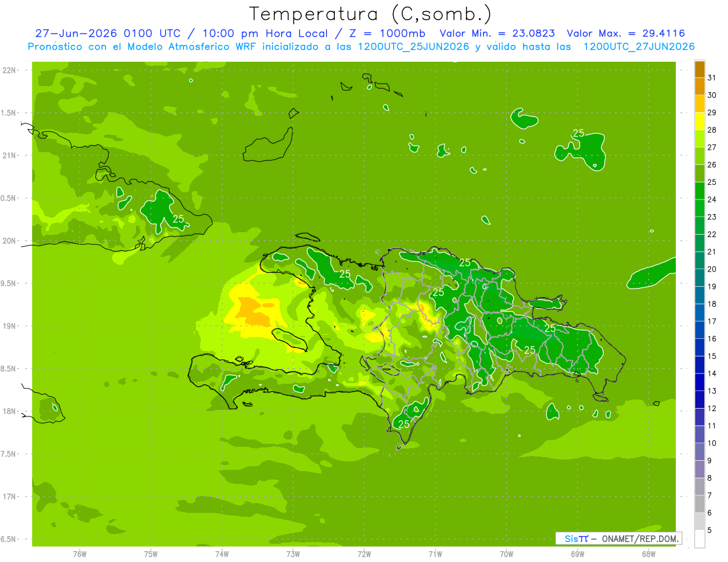Click the '1200UTC_25JUN2026' initialization time
Image resolution: width=728 pixels, height=562 pixels.
tap(413, 47)
